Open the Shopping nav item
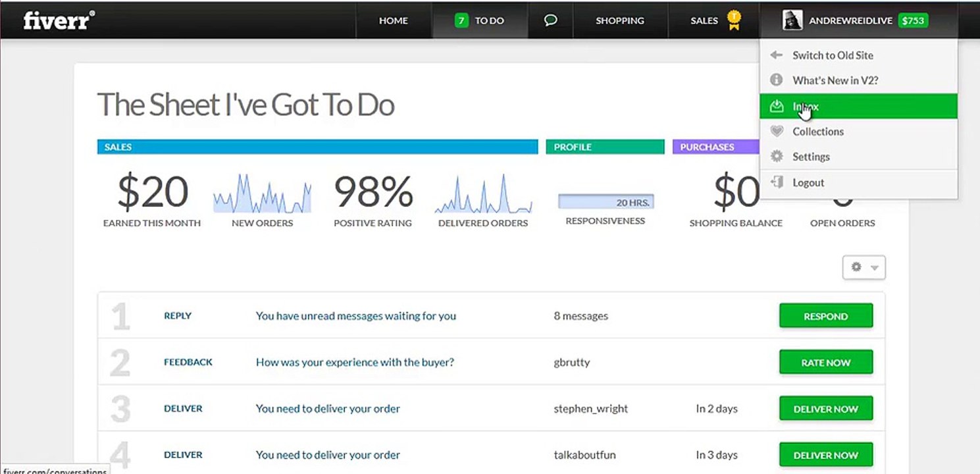 (620, 20)
